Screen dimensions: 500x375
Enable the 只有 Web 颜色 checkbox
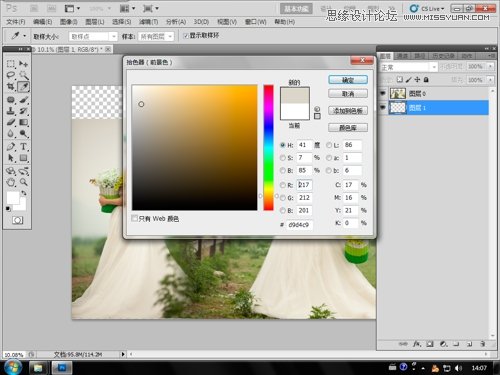(x=135, y=218)
